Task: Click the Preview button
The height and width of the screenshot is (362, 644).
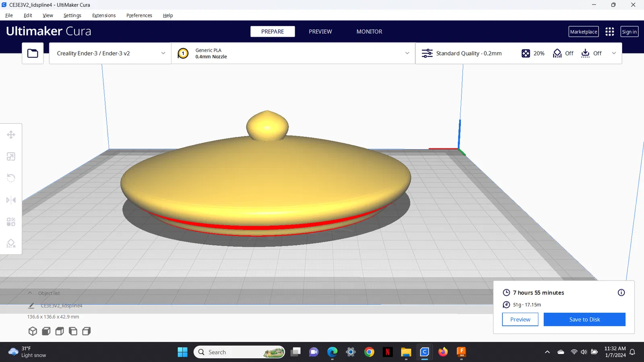Action: (520, 319)
